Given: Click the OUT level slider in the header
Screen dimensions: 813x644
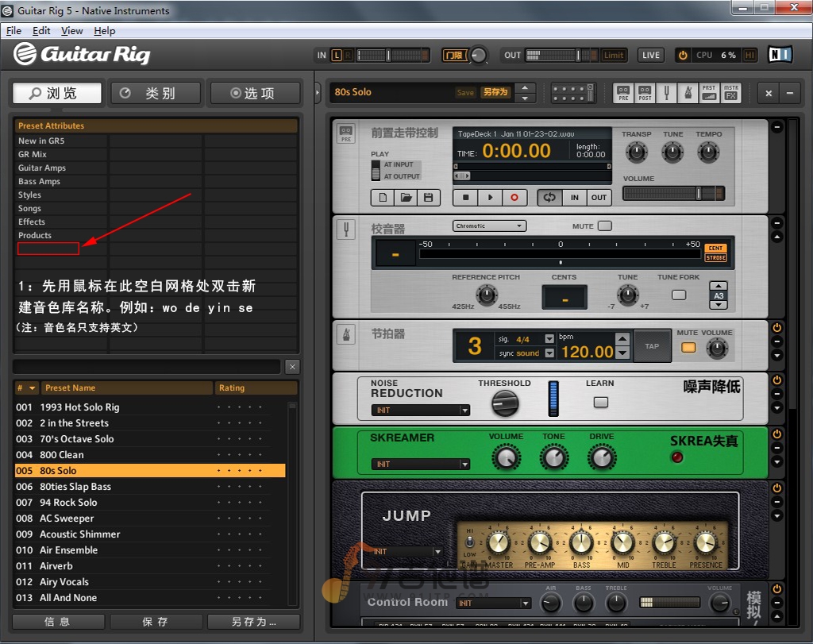Looking at the screenshot, I should 561,55.
